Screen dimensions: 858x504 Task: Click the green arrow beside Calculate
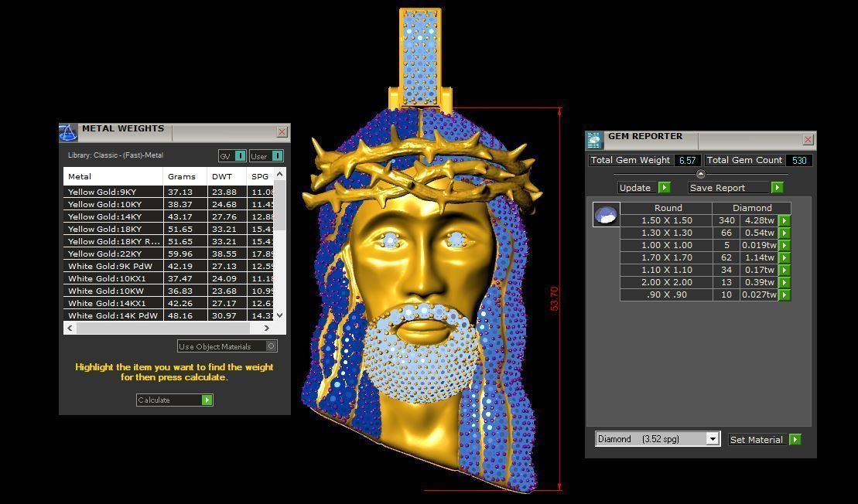point(207,400)
